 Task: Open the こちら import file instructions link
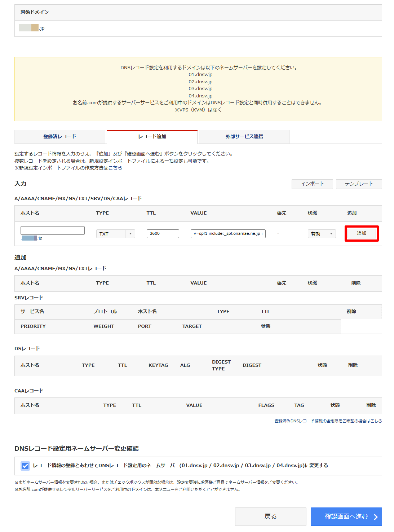point(115,168)
